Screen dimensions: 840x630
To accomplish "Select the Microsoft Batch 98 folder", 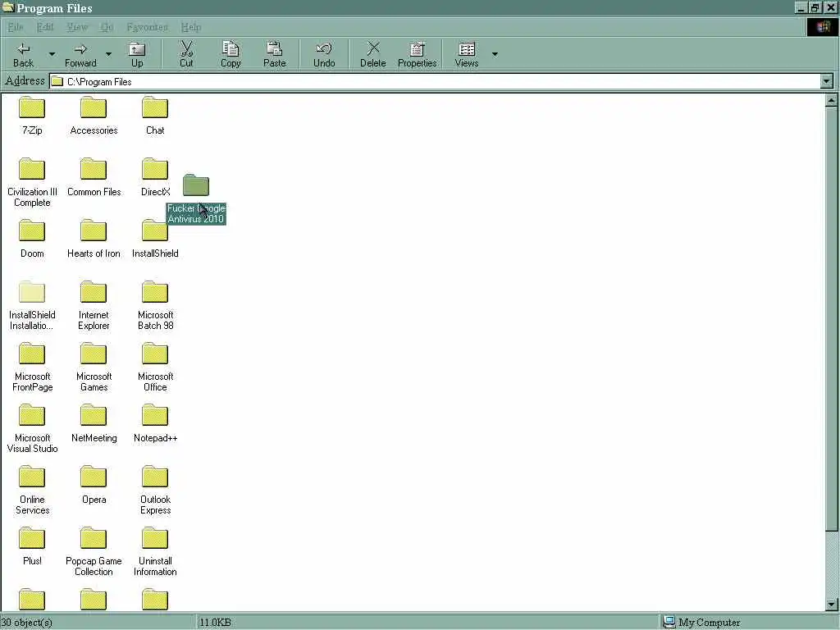I will [x=155, y=305].
